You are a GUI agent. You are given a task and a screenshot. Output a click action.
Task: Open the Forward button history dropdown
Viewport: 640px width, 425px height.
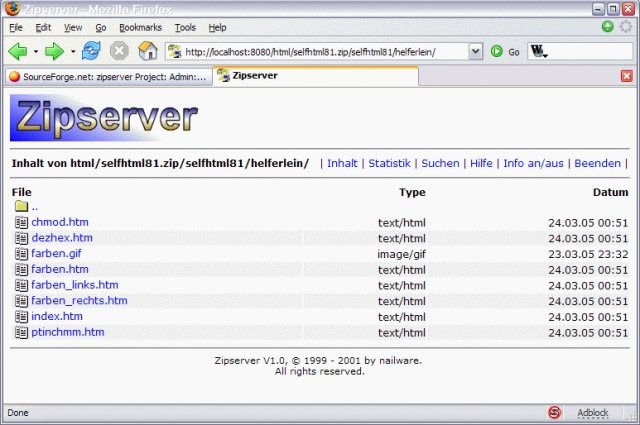tap(71, 50)
